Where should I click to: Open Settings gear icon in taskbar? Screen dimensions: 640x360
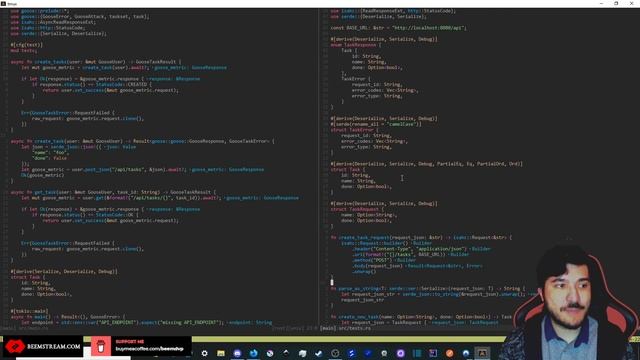click(204, 353)
